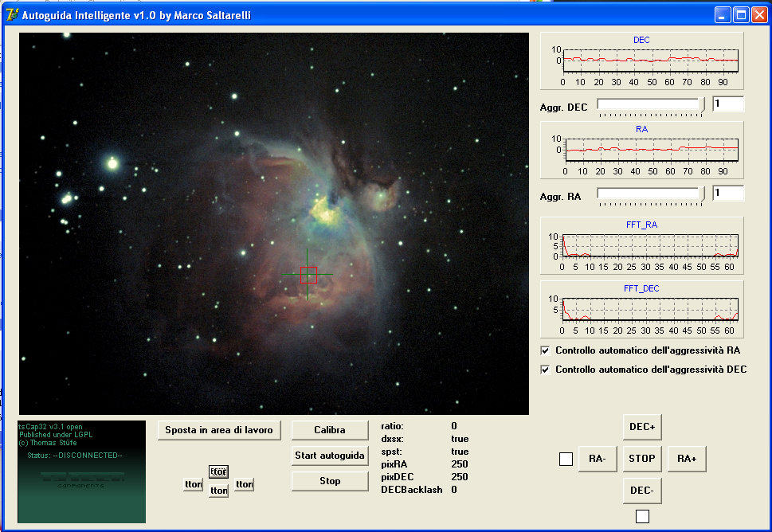This screenshot has width=772, height=532.
Task: Click the 'dxsx:' label
Action: pyautogui.click(x=393, y=439)
